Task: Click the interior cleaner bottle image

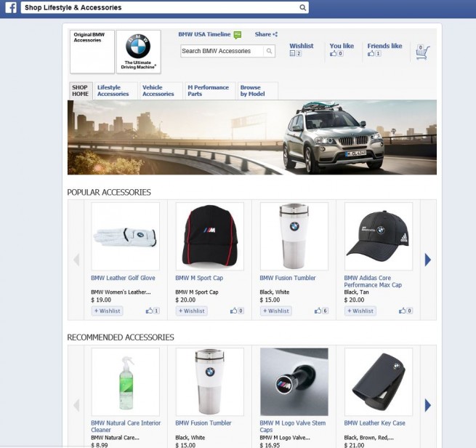Action: point(126,382)
